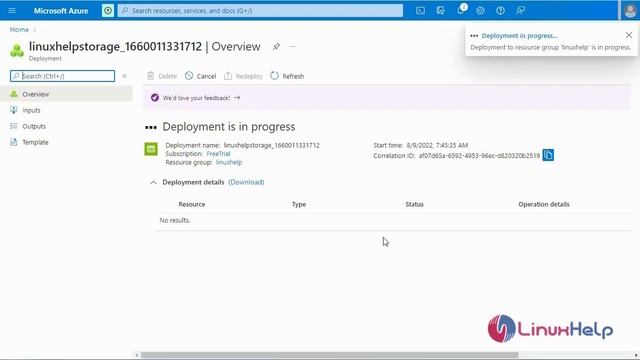Click the top search resources bar
This screenshot has width=640, height=360.
point(260,11)
